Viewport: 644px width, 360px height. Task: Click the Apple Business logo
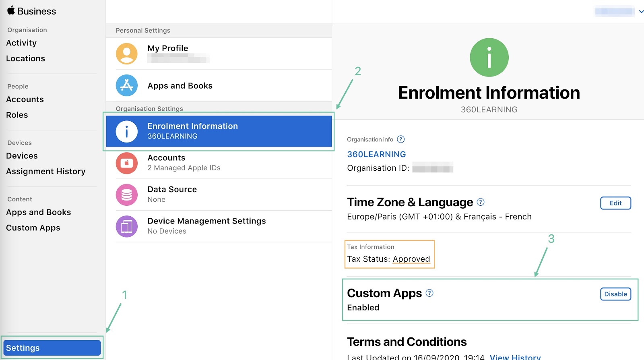tap(31, 11)
